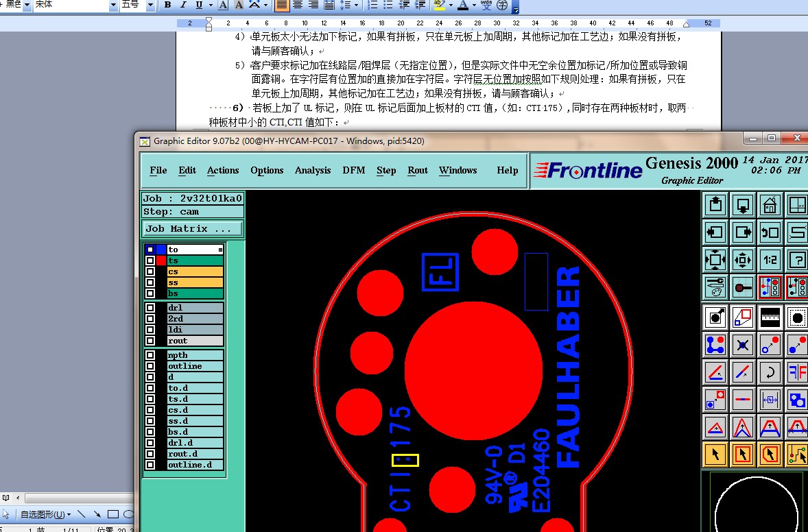The height and width of the screenshot is (532, 808).
Task: Open the Help menu in Genesis
Action: pyautogui.click(x=508, y=171)
